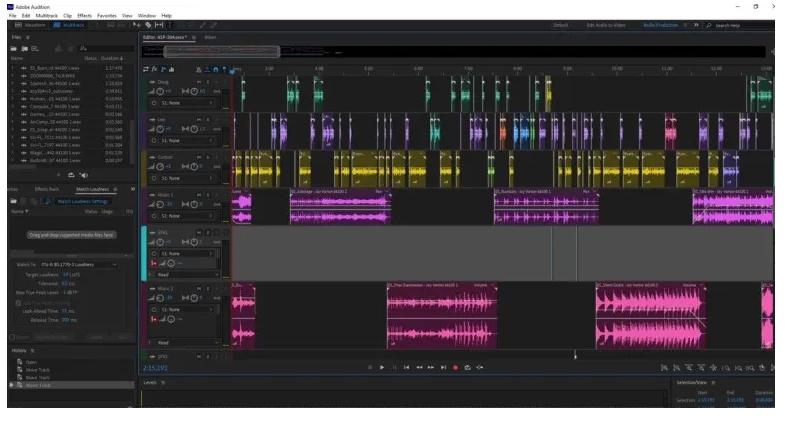
Task: Click the Match Loudness Settings button
Action: click(x=81, y=201)
